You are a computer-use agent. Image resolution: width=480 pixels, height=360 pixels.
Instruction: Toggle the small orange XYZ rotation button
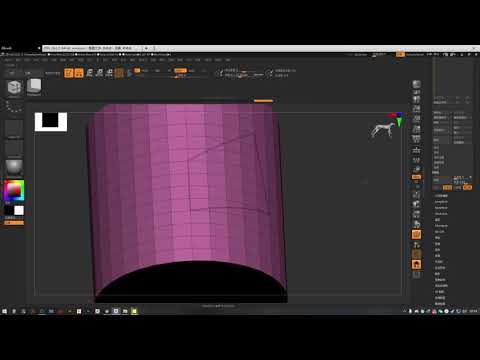click(x=416, y=177)
